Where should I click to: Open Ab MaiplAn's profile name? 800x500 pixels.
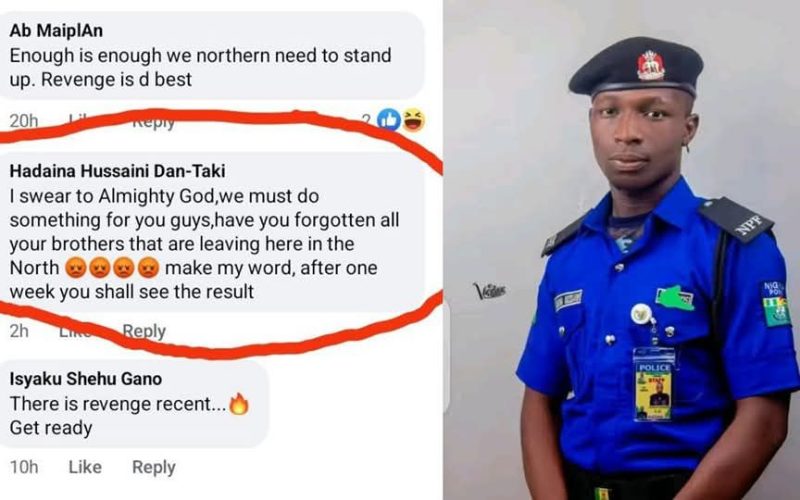pyautogui.click(x=56, y=31)
